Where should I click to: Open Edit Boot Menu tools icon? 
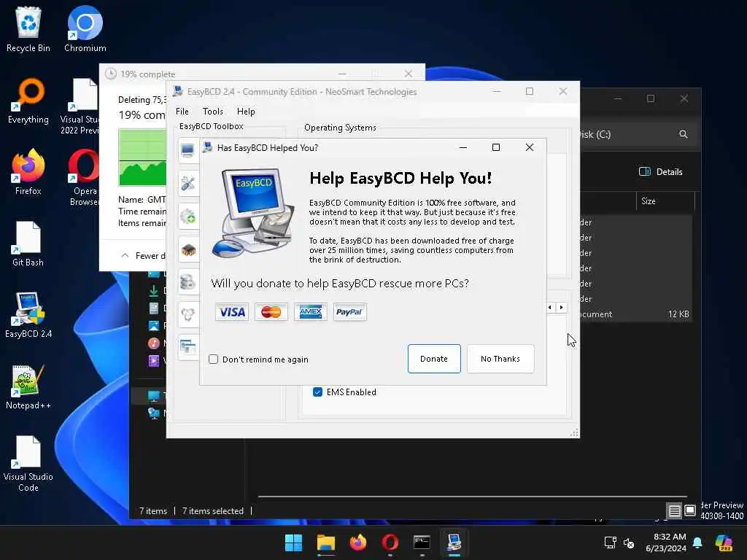(x=187, y=183)
